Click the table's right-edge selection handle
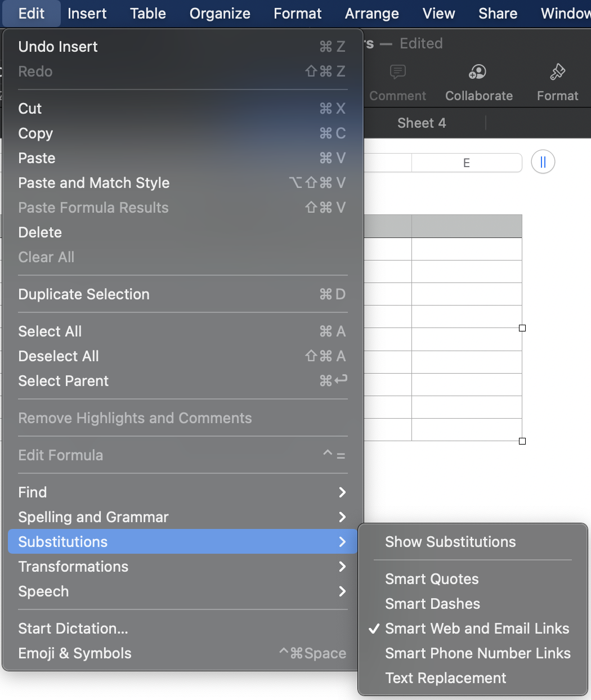This screenshot has height=700, width=591. [522, 328]
